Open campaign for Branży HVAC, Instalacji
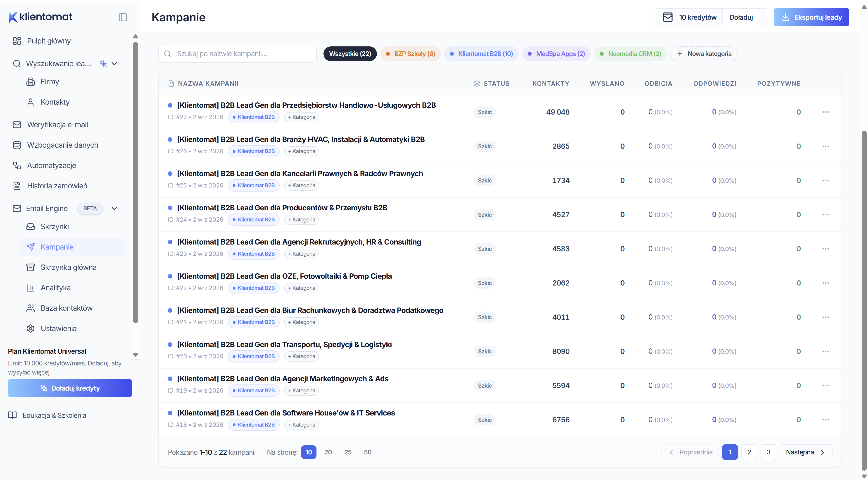This screenshot has height=480, width=868. click(x=301, y=139)
